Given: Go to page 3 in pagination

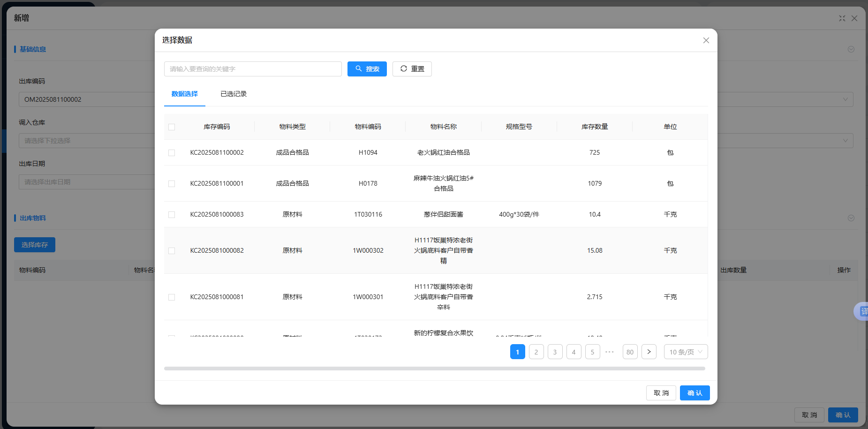Looking at the screenshot, I should click(x=555, y=352).
